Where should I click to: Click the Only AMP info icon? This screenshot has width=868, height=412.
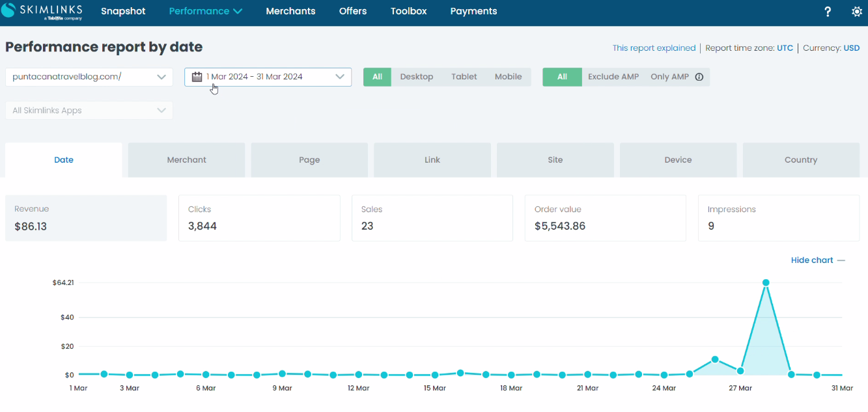(699, 77)
